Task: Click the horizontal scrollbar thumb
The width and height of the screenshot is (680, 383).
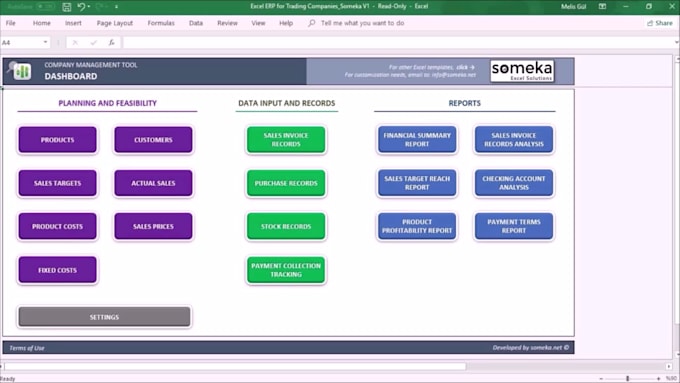Action: pyautogui.click(x=235, y=367)
